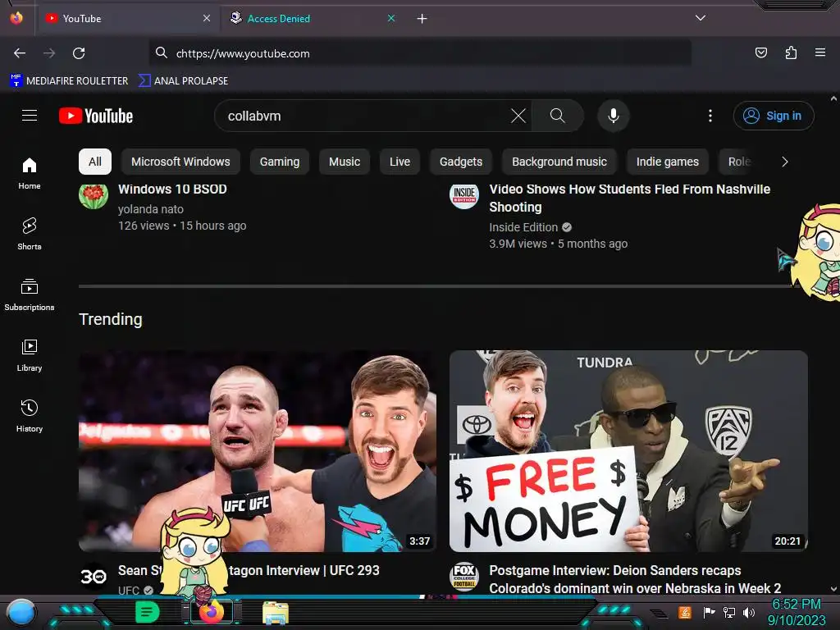Open Subscriptions in the sidebar

point(30,294)
